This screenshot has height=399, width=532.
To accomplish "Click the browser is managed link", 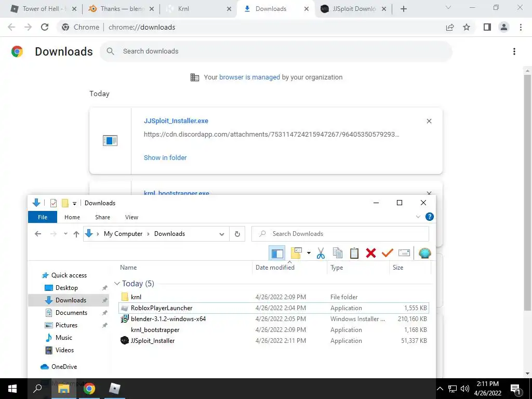I will tap(250, 77).
